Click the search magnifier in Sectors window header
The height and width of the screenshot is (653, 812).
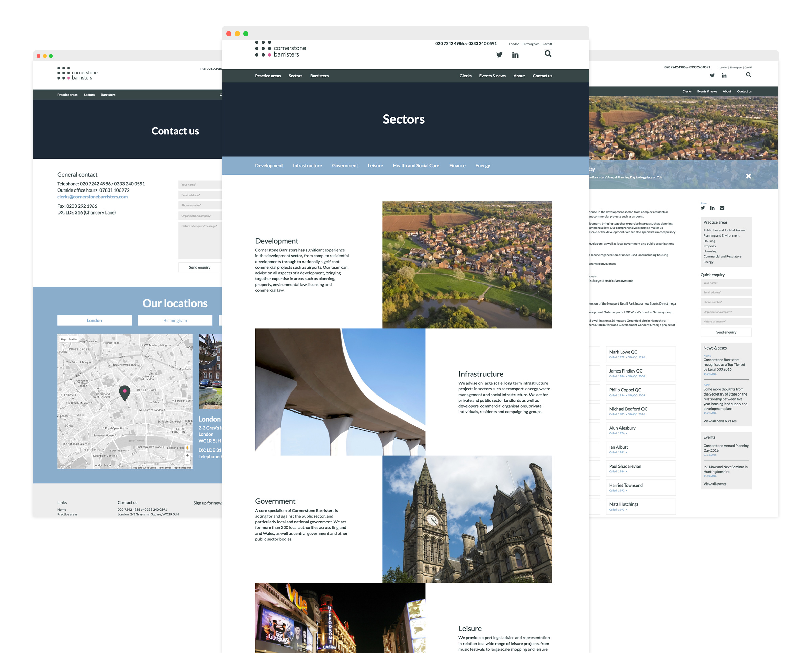(x=548, y=54)
